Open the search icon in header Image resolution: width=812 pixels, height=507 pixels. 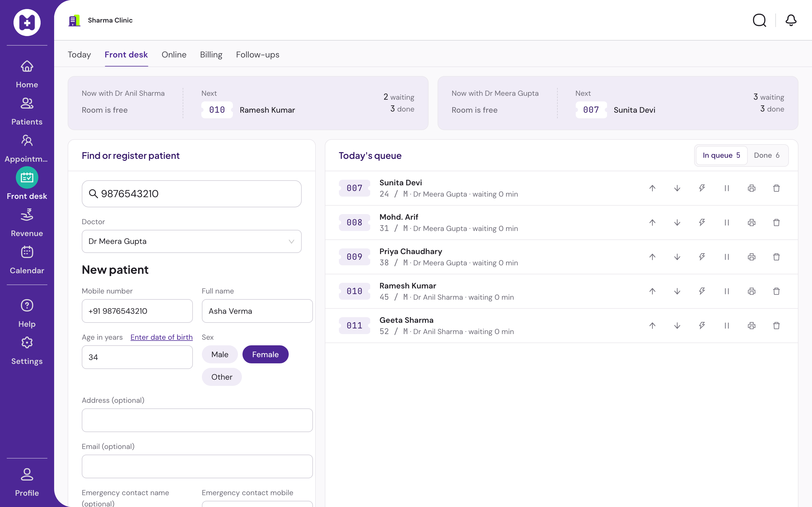(759, 20)
